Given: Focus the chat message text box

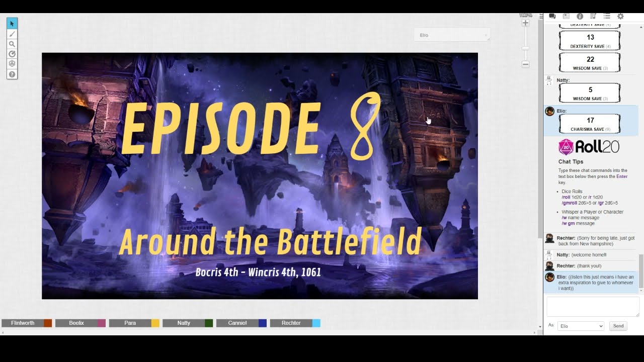Looking at the screenshot, I should point(593,307).
